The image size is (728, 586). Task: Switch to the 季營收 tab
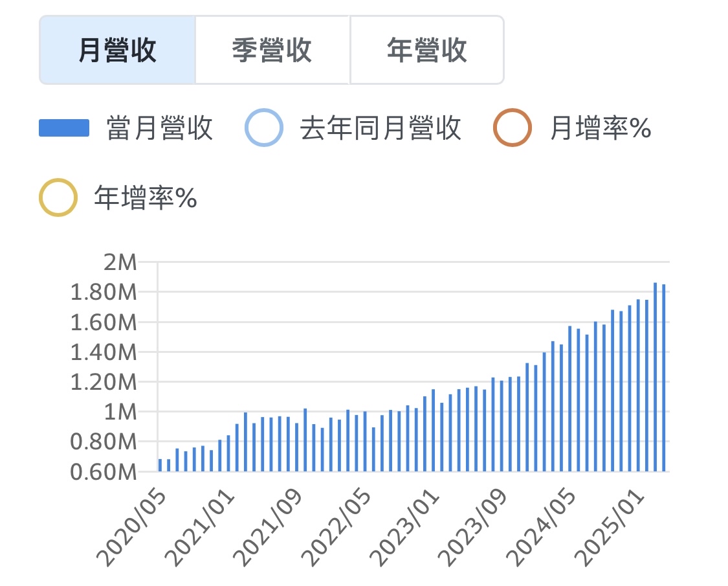271,51
